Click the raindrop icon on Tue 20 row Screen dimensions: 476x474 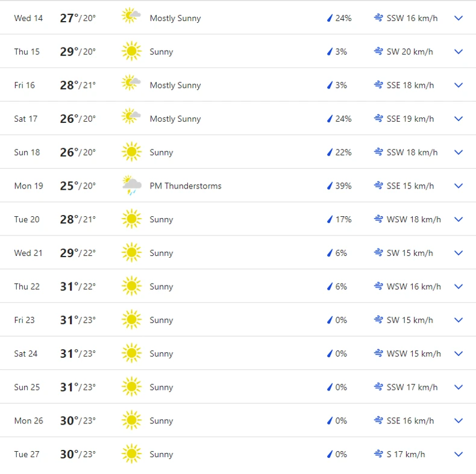(x=330, y=219)
